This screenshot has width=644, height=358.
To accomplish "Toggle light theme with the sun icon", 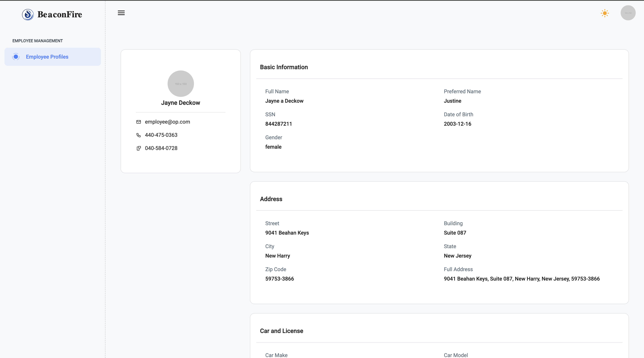I will (x=605, y=13).
